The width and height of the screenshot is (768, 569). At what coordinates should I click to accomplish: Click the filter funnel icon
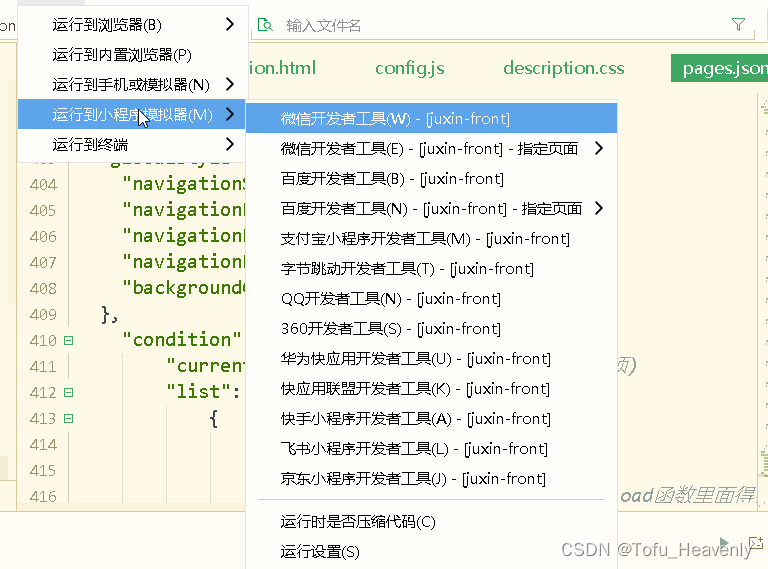pos(738,24)
